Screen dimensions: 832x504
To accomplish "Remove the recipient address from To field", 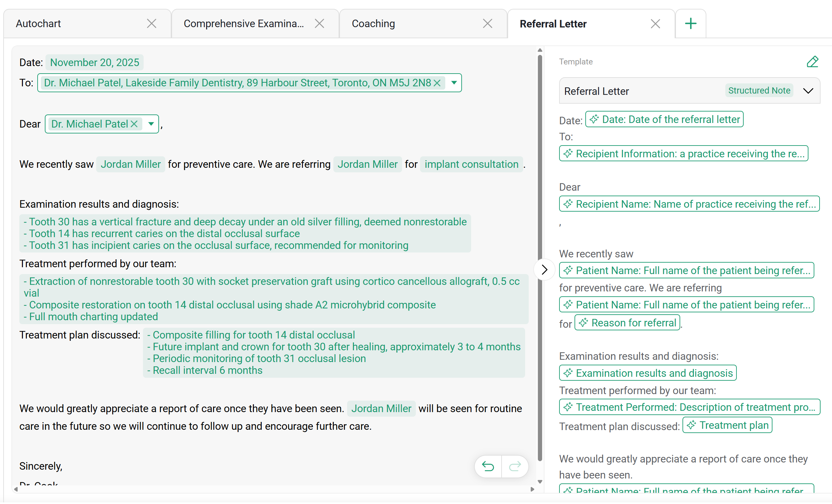I will [437, 83].
